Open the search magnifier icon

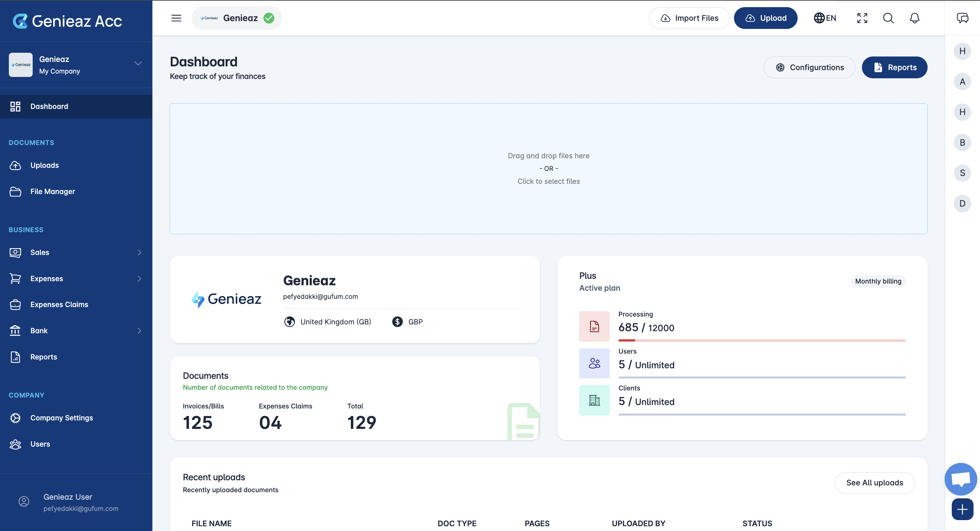(x=888, y=18)
